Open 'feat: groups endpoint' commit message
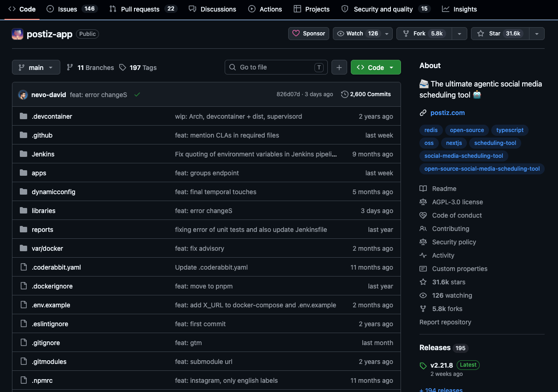 (207, 173)
